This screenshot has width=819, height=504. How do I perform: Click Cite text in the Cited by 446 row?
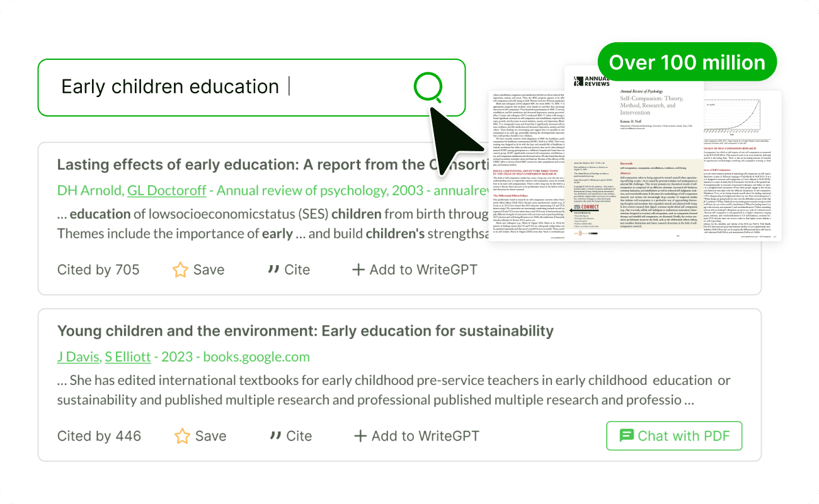(299, 436)
